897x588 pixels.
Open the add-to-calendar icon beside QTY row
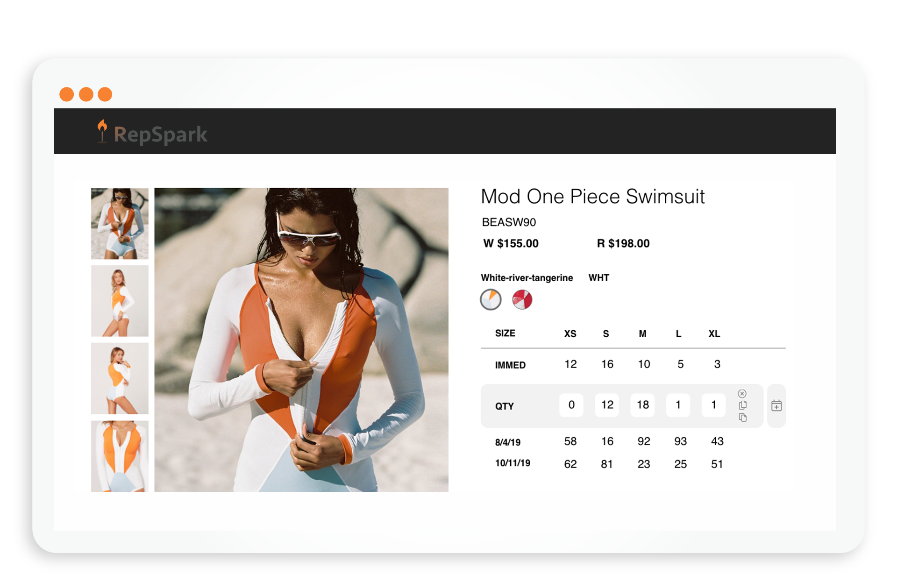click(x=776, y=406)
